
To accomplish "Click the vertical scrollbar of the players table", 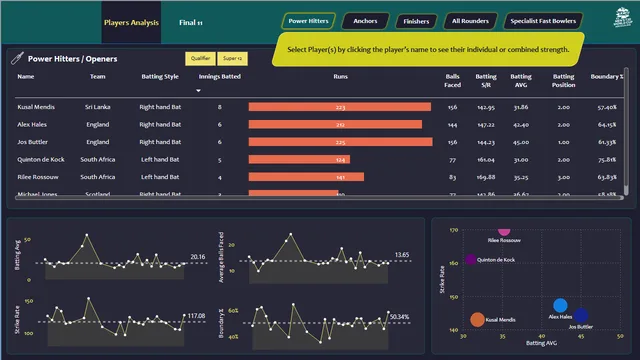I will pyautogui.click(x=626, y=132).
